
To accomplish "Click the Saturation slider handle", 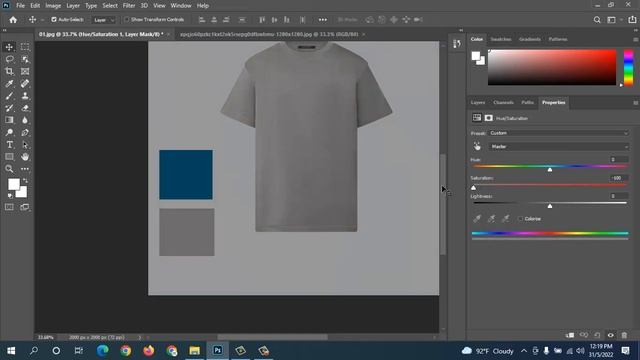I will 473,188.
